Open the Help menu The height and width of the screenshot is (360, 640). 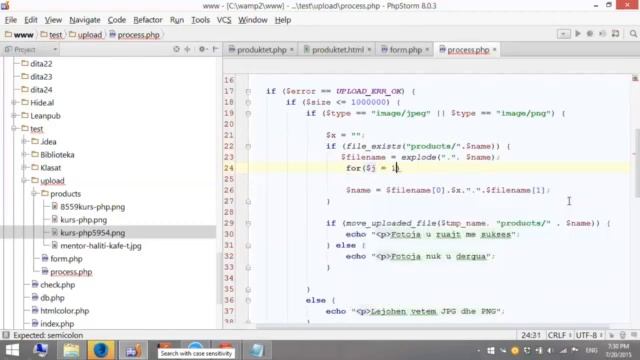283,20
